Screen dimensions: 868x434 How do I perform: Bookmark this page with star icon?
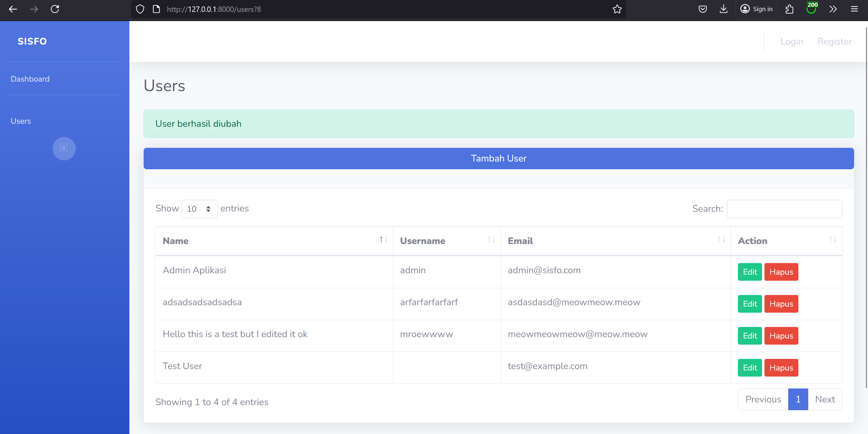click(617, 9)
